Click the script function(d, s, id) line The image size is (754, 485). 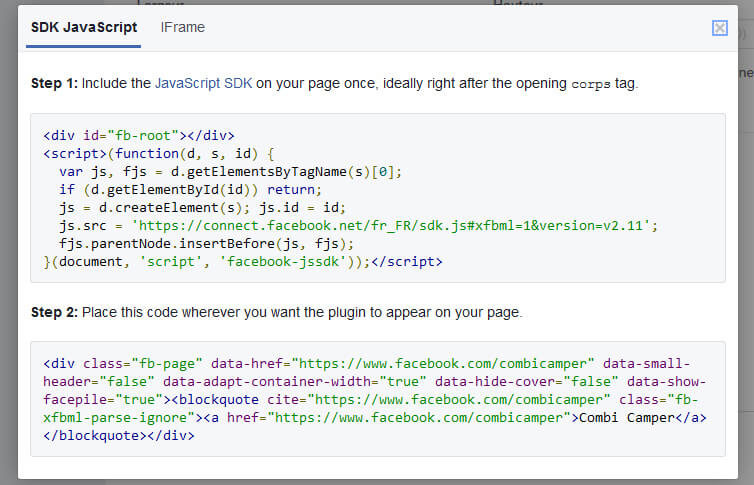pos(159,154)
